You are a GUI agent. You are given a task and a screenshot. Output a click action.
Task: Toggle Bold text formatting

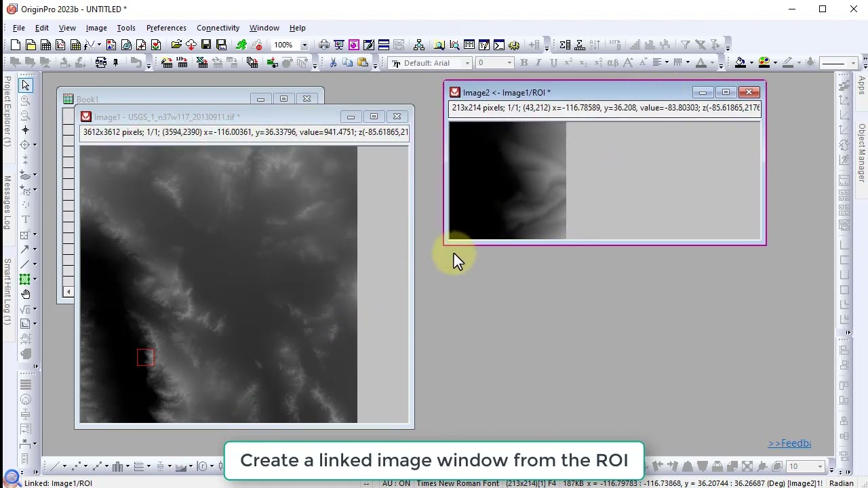tap(524, 63)
